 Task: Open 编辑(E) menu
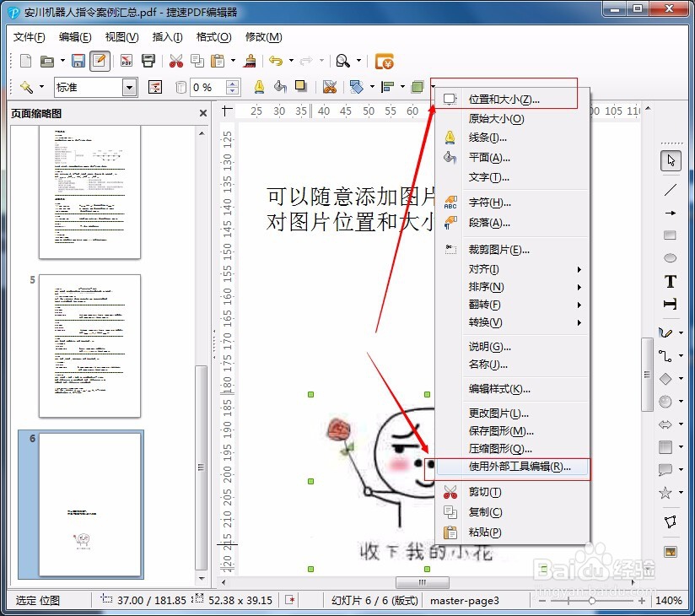tap(75, 37)
